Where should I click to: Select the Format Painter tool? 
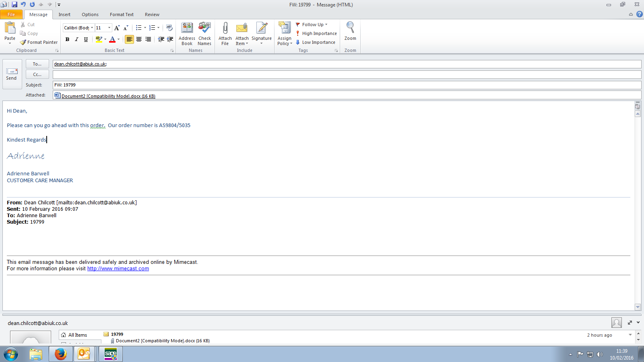39,42
